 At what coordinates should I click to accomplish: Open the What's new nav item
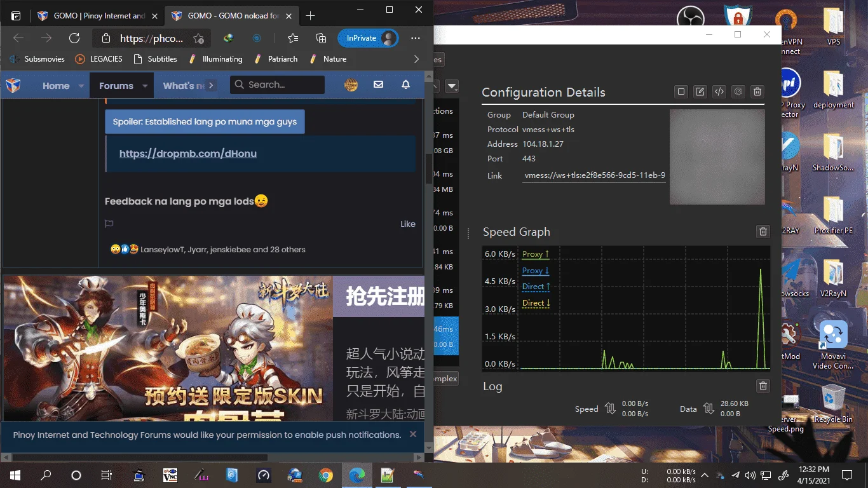(184, 85)
